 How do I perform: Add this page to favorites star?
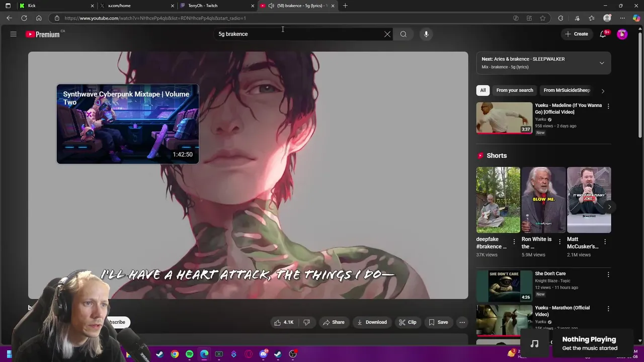(x=542, y=18)
